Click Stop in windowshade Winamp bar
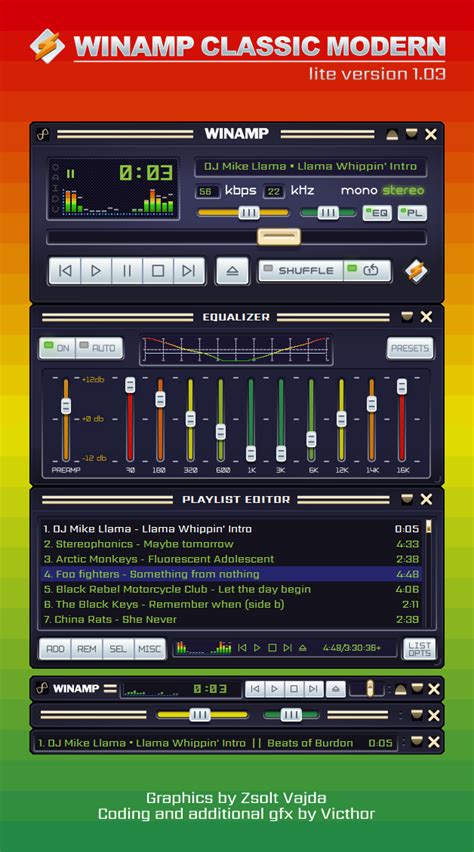The width and height of the screenshot is (474, 852). point(294,689)
